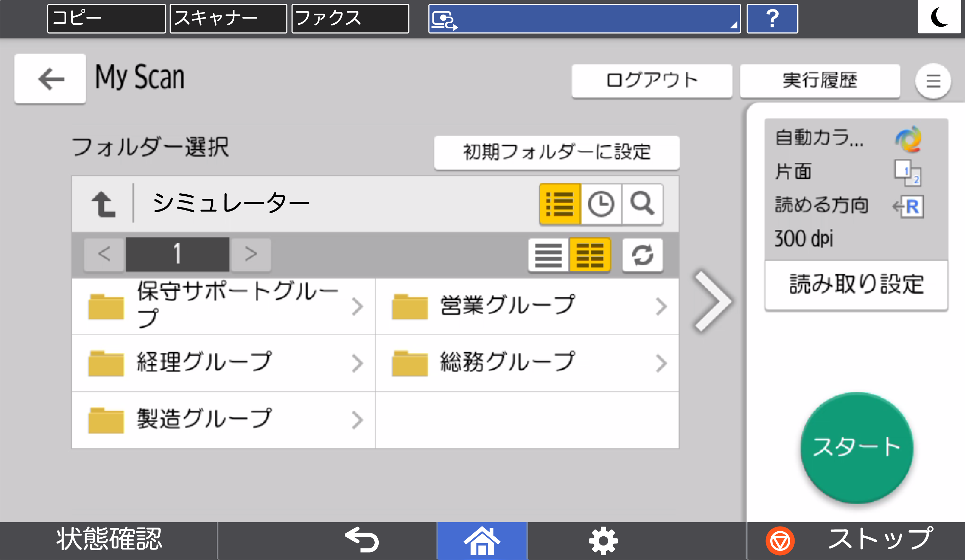
Task: Open machine settings with the gear icon
Action: tap(603, 540)
